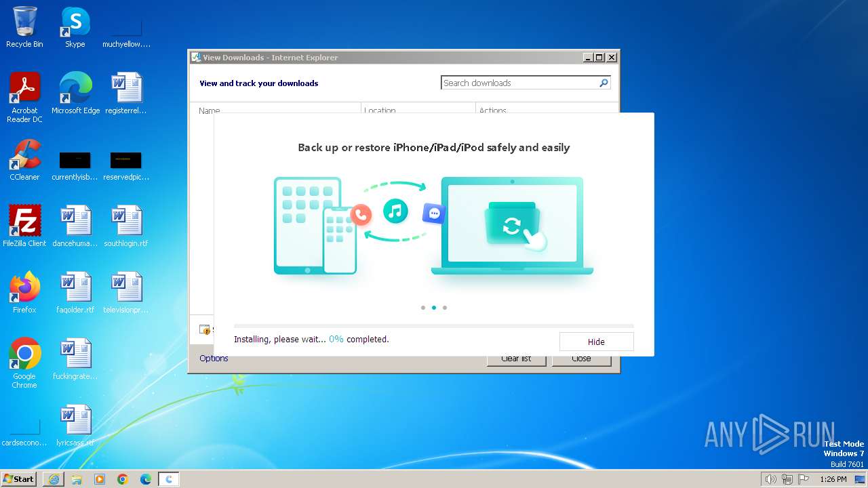This screenshot has height=488, width=868.
Task: Click Internet Explorer taskbar icon
Action: tap(54, 479)
